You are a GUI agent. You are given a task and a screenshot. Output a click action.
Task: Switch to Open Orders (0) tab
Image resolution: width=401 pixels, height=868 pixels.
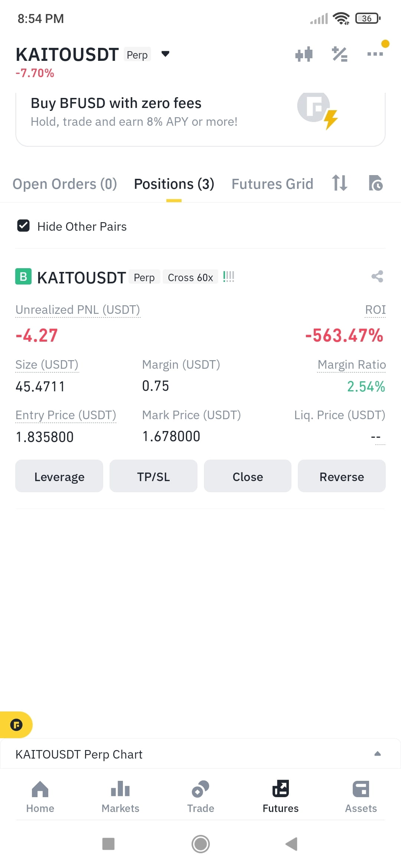point(65,184)
